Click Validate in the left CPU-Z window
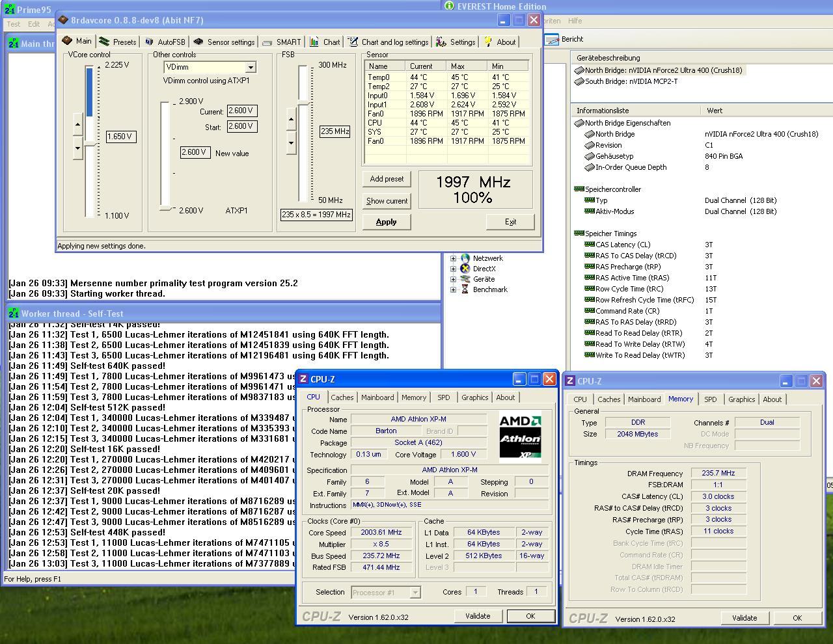Viewport: 833px width, 644px height. [x=478, y=616]
